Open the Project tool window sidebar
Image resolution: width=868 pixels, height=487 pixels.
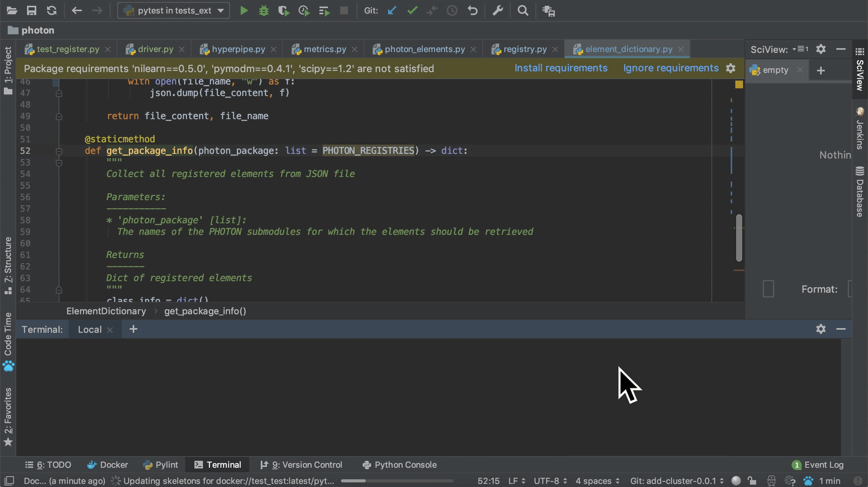(8, 70)
